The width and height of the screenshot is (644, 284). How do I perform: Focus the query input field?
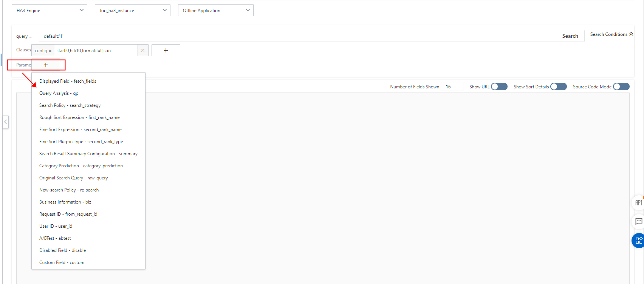tap(297, 36)
